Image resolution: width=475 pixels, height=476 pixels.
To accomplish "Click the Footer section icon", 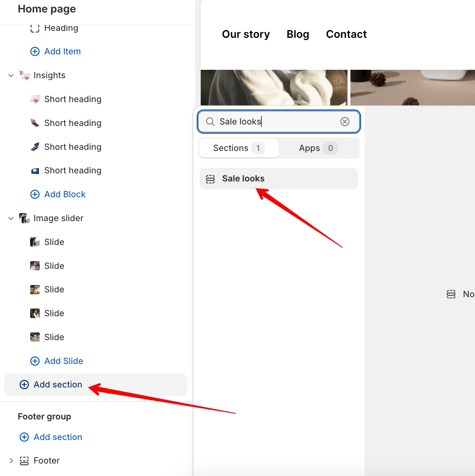I will (24, 461).
